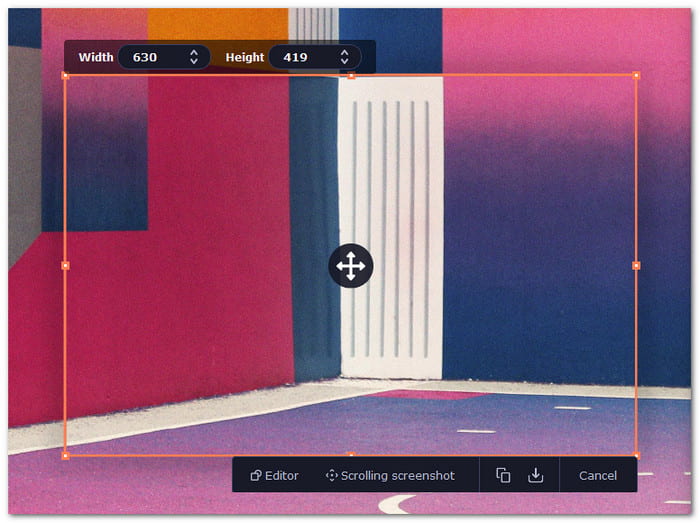Click the top-left selection corner handle
The height and width of the screenshot is (523, 700).
pyautogui.click(x=65, y=76)
